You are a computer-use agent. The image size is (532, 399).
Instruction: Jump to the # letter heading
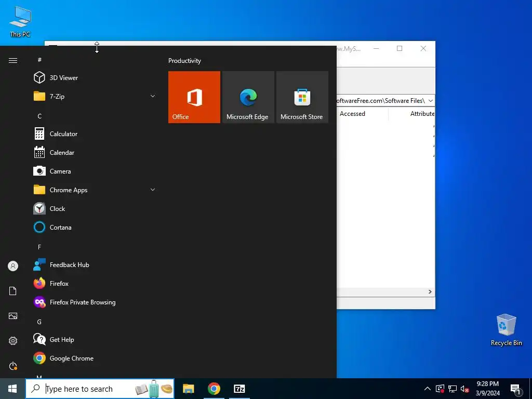39,60
